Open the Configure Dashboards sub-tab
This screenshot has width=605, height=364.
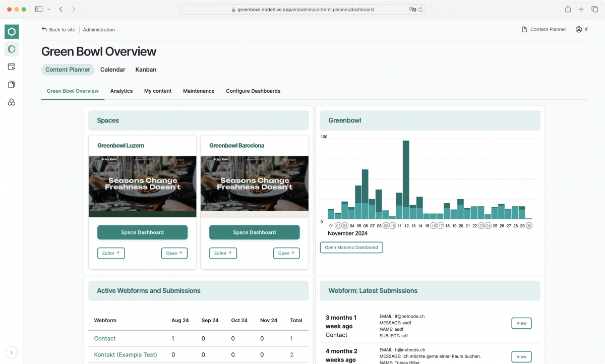pos(253,91)
